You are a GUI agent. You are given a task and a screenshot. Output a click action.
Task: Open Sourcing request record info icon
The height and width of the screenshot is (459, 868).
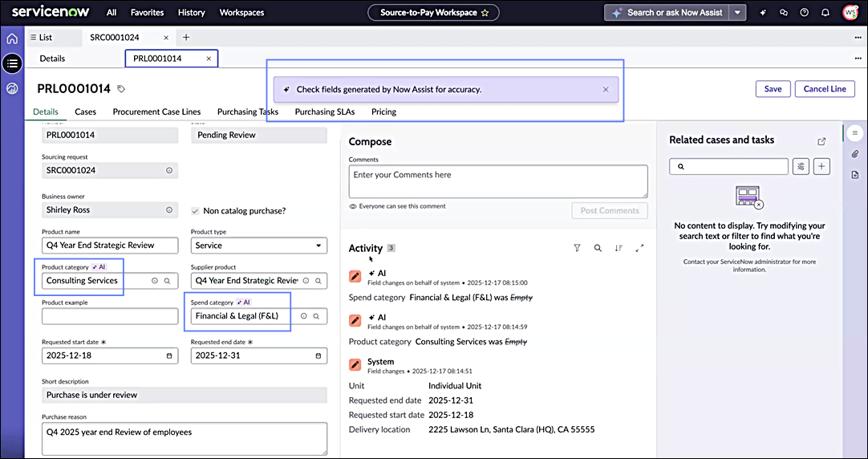click(x=169, y=171)
